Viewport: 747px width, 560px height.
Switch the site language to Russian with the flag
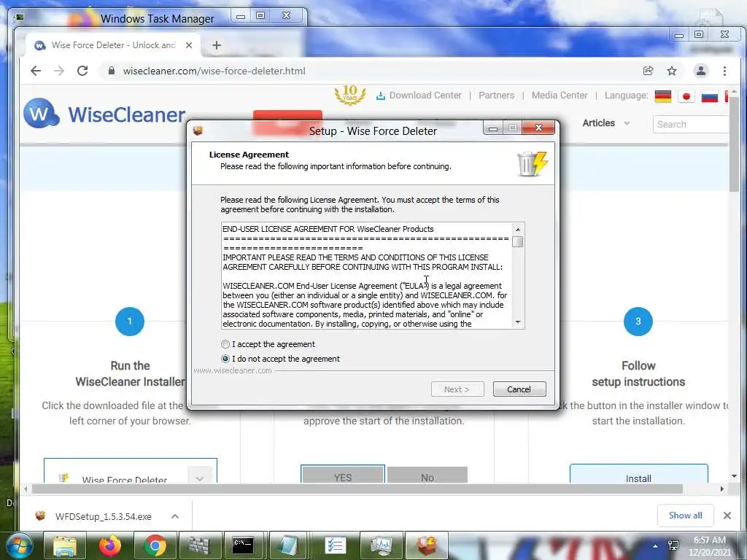coord(709,97)
